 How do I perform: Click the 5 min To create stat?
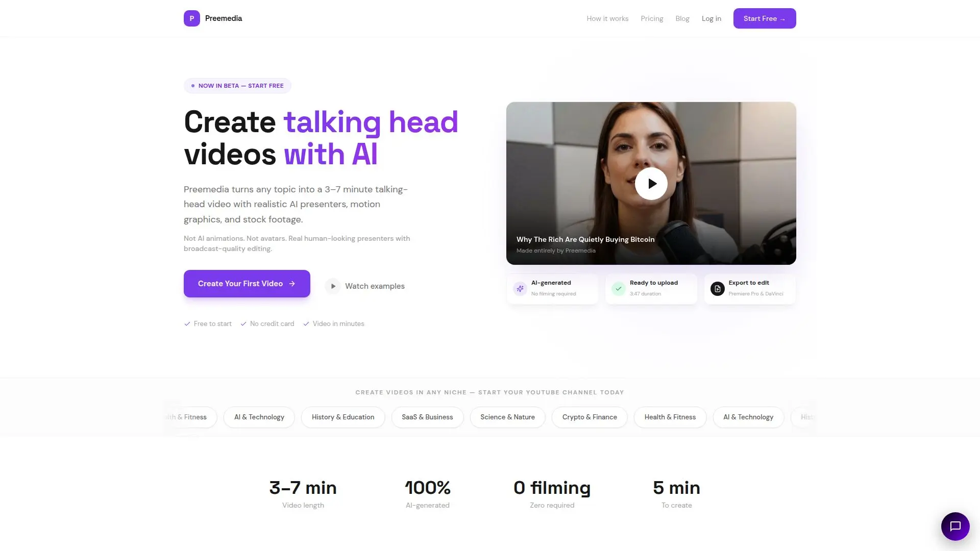click(x=676, y=494)
